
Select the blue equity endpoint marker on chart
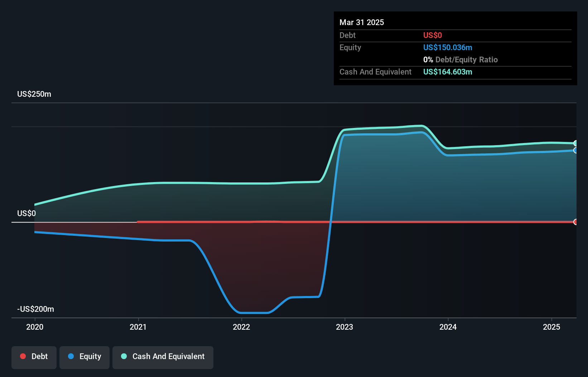point(575,150)
